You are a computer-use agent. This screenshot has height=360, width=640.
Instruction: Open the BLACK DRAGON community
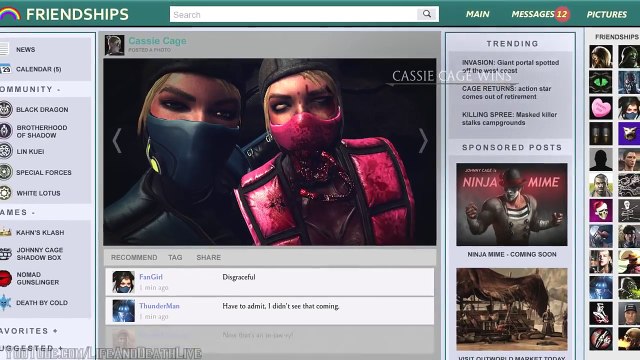42,110
